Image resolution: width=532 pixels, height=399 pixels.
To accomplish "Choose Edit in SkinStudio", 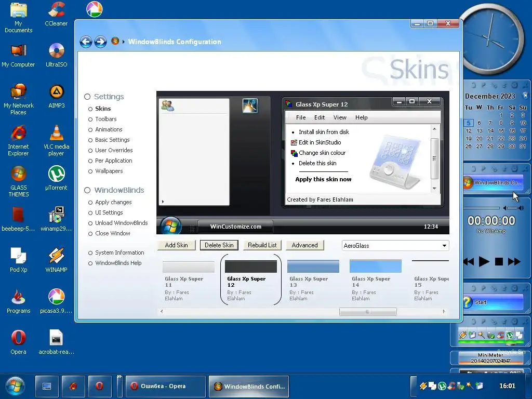I will (320, 142).
